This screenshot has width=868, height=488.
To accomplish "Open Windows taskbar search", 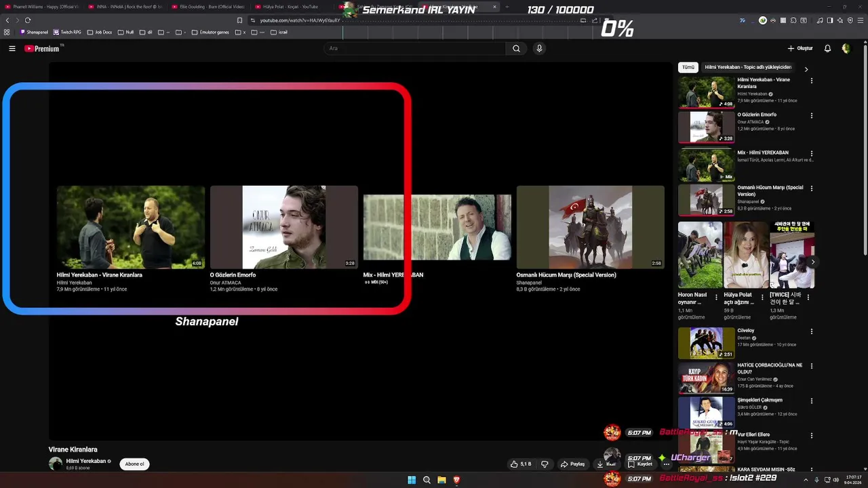I will (427, 480).
